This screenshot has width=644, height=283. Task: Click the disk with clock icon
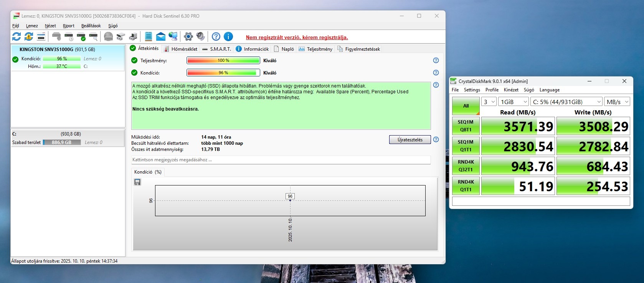click(69, 36)
